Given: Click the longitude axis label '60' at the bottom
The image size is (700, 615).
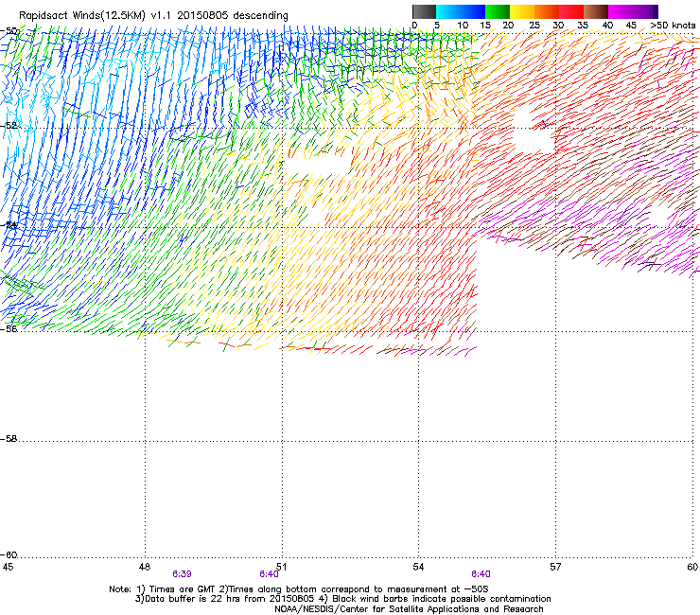Looking at the screenshot, I should [692, 567].
